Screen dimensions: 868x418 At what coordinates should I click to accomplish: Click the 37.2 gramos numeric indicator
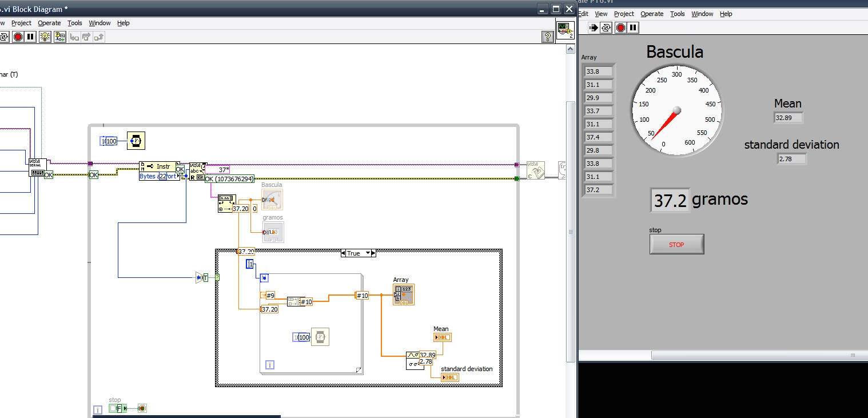[670, 201]
